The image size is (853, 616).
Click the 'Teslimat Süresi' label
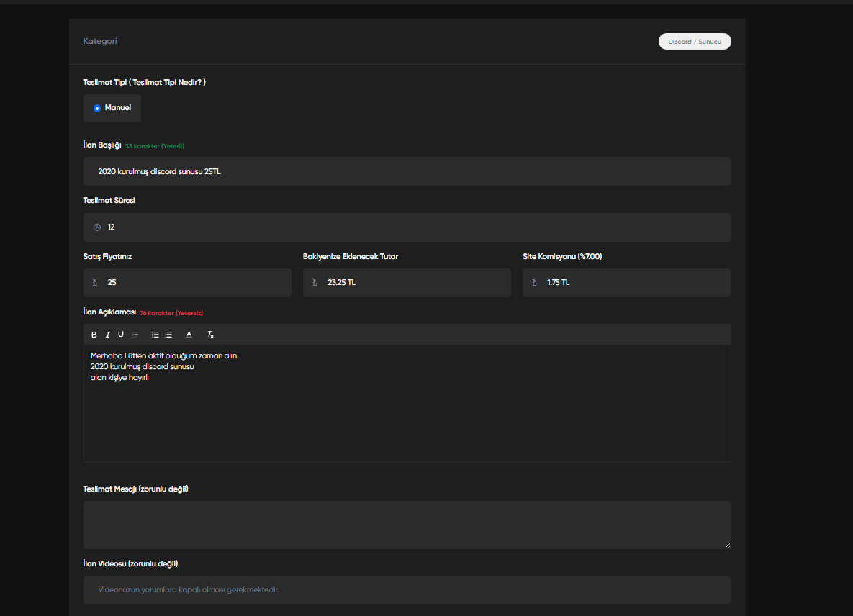pos(109,201)
